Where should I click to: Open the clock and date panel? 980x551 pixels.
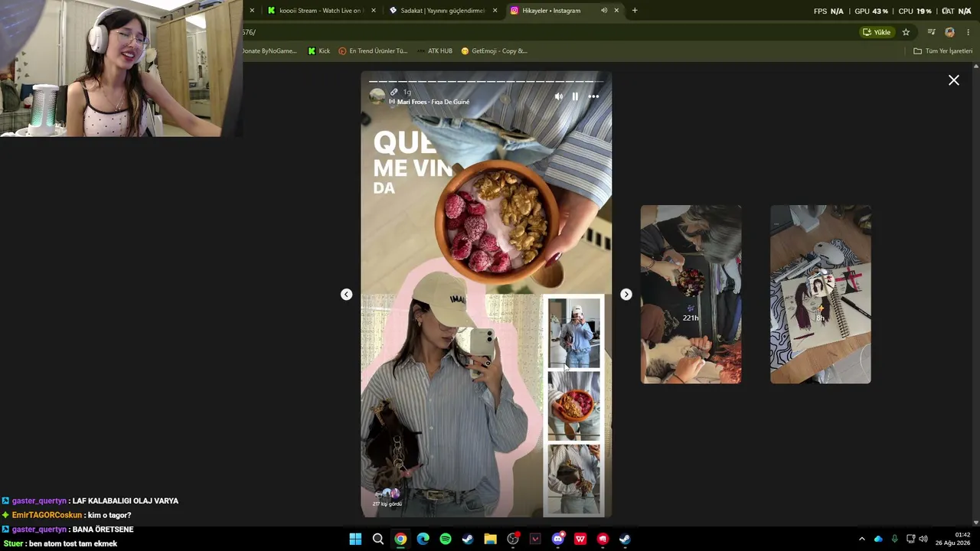[953, 539]
